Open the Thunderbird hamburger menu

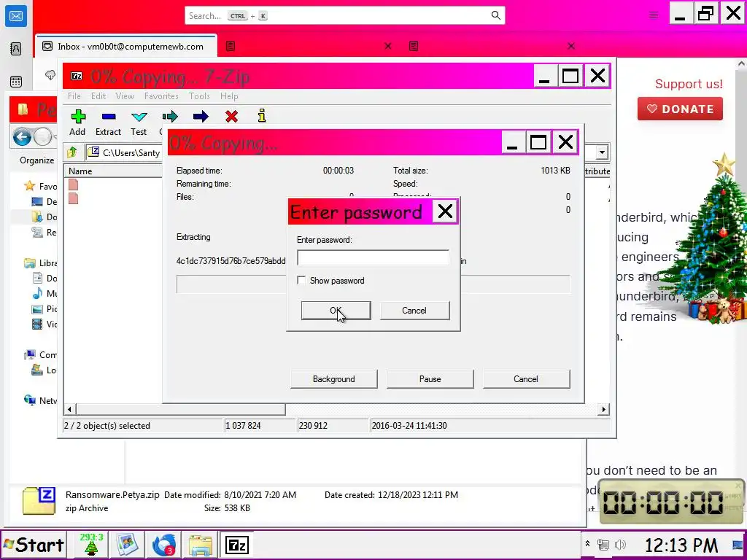point(654,15)
